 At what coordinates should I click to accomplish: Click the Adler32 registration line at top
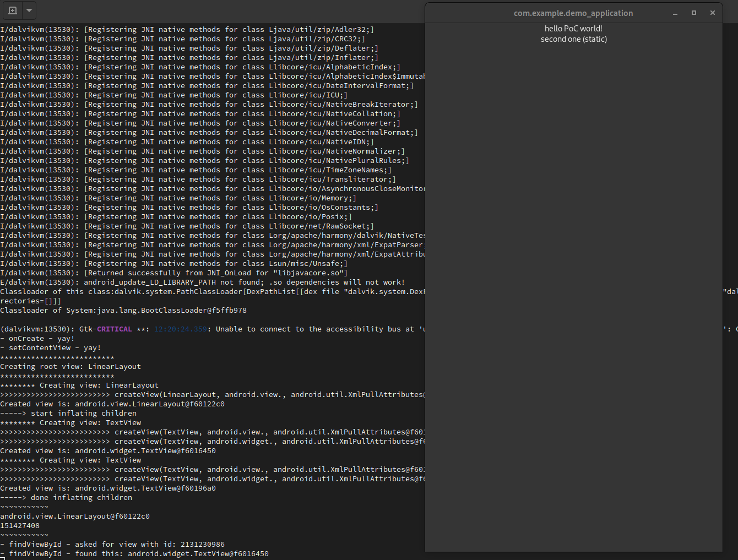click(x=187, y=30)
